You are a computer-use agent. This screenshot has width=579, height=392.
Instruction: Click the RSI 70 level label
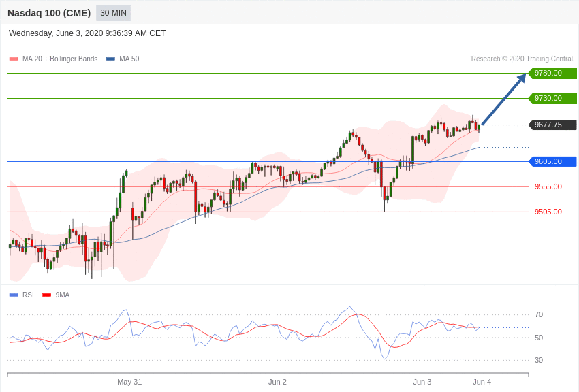(539, 314)
